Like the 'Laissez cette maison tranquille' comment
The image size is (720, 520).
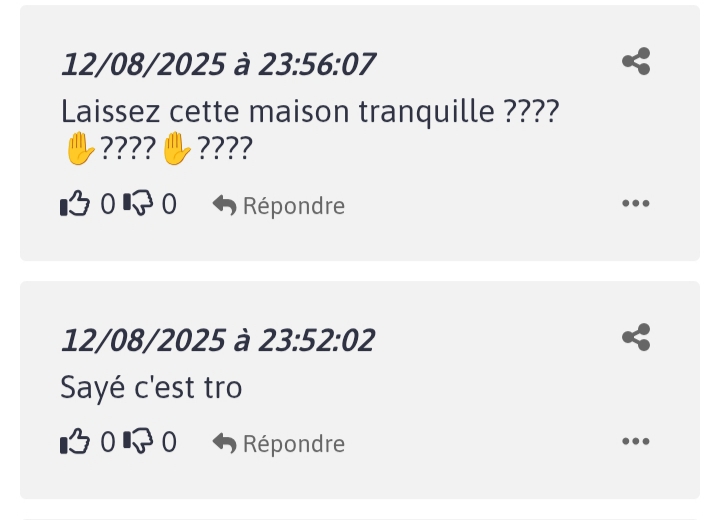75,205
